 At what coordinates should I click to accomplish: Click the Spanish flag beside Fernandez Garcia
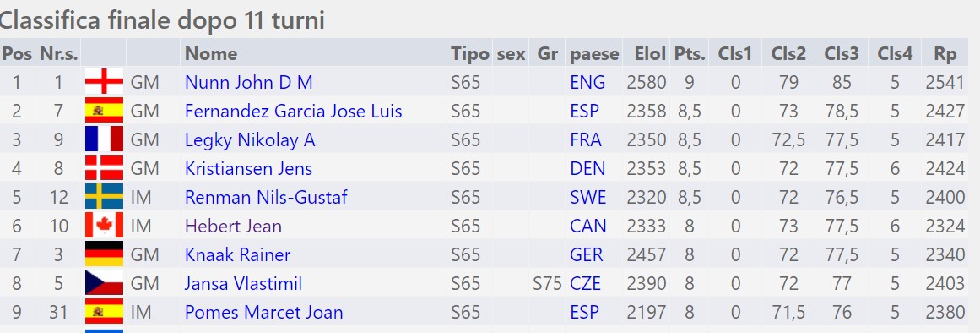[x=105, y=111]
